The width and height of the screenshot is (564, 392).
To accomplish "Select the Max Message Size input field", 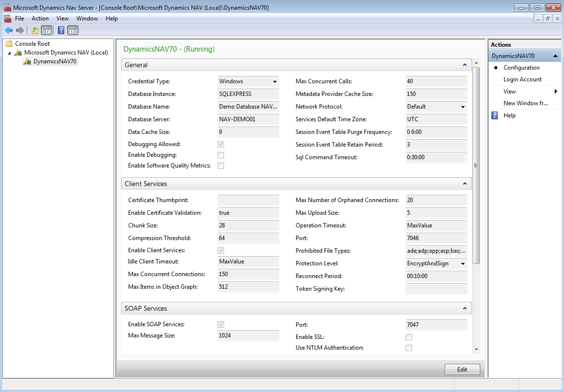I will point(248,335).
